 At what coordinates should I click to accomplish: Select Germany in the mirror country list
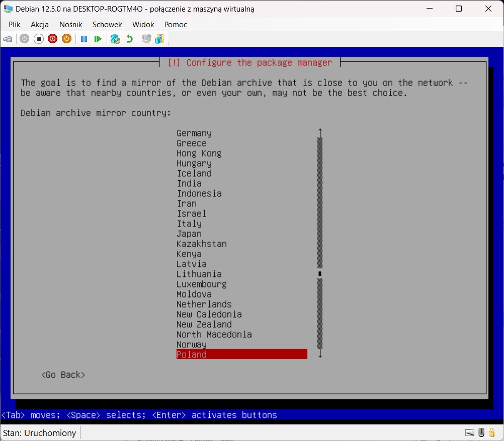coord(194,133)
